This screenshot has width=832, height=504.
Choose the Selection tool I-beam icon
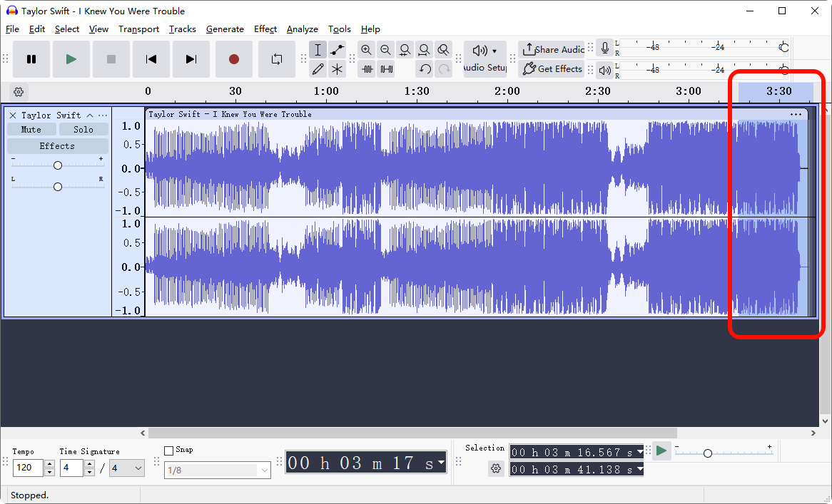318,50
